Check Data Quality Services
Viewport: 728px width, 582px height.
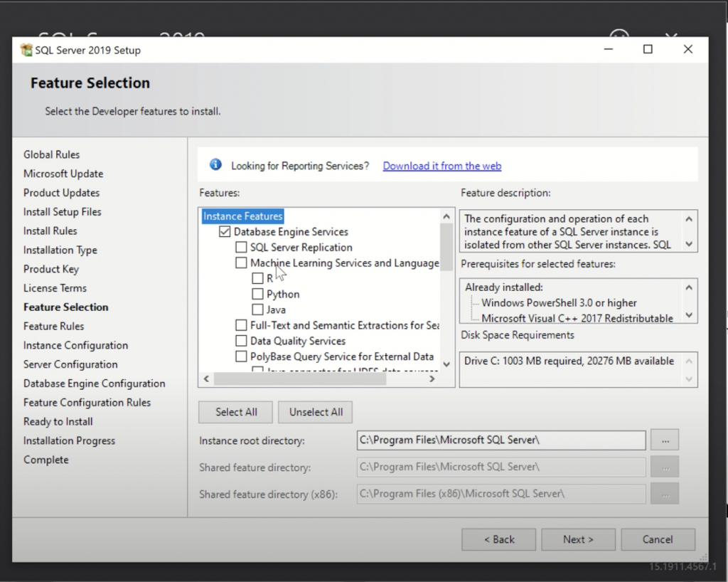pos(241,341)
